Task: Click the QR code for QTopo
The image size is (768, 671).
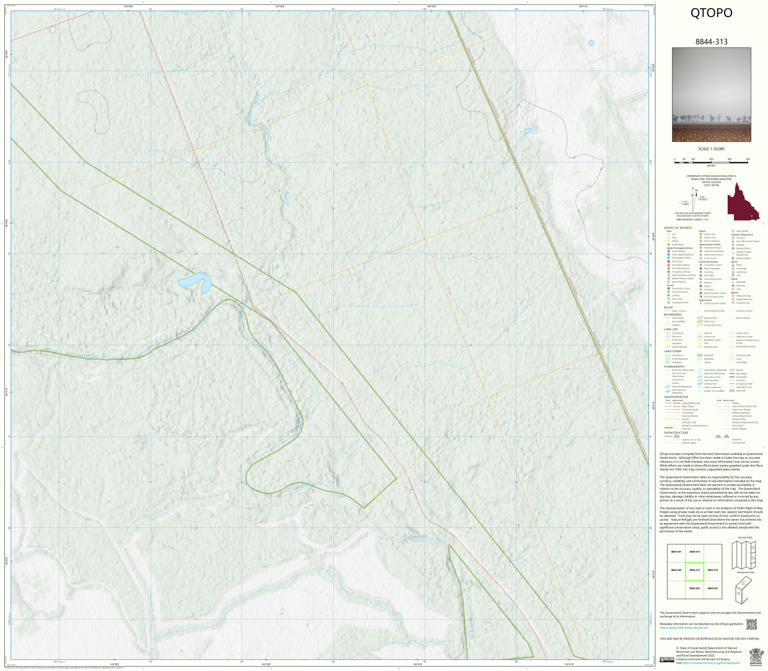Action: (751, 624)
